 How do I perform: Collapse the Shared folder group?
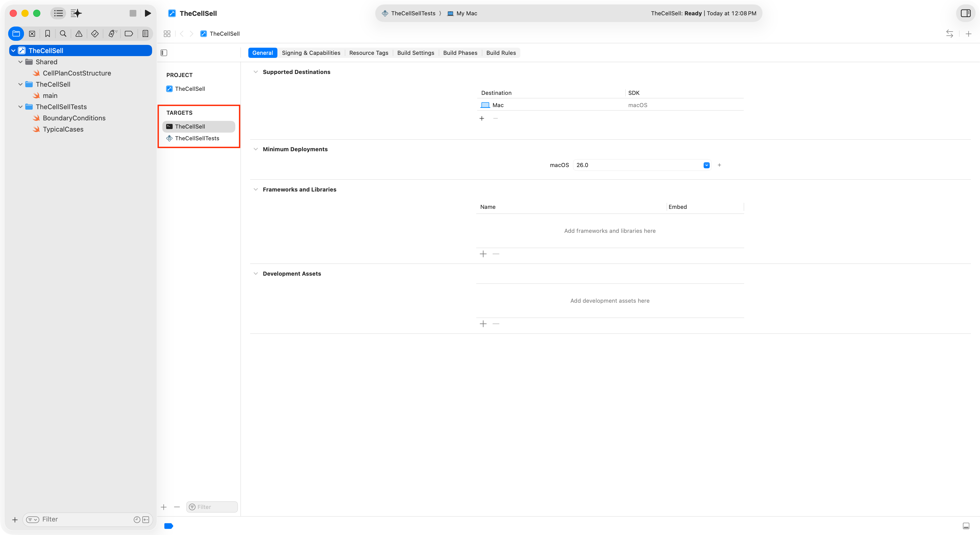point(20,62)
